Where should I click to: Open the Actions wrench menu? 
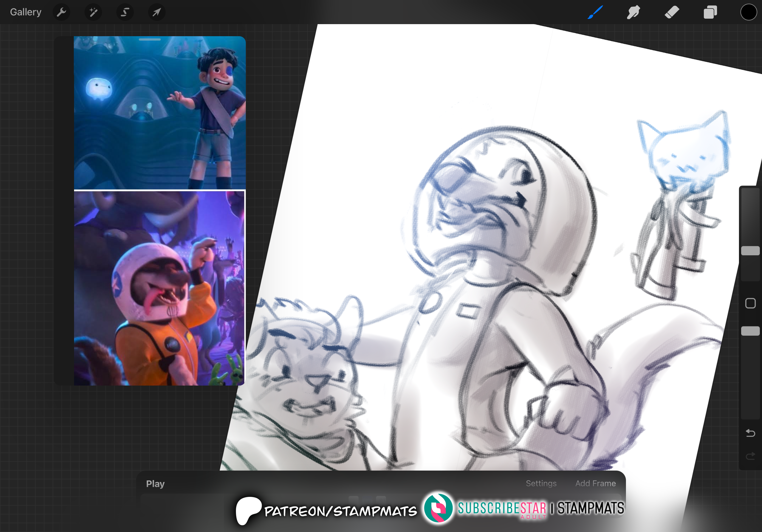[61, 12]
